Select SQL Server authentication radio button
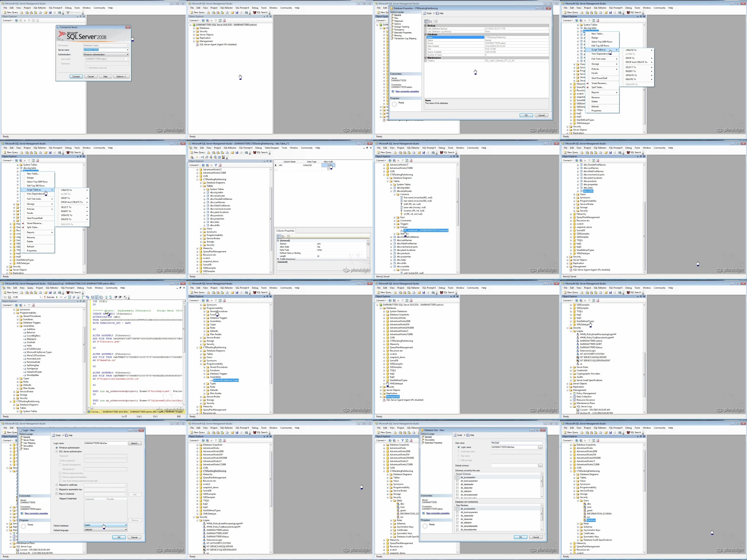This screenshot has height=560, width=747. 57,451
